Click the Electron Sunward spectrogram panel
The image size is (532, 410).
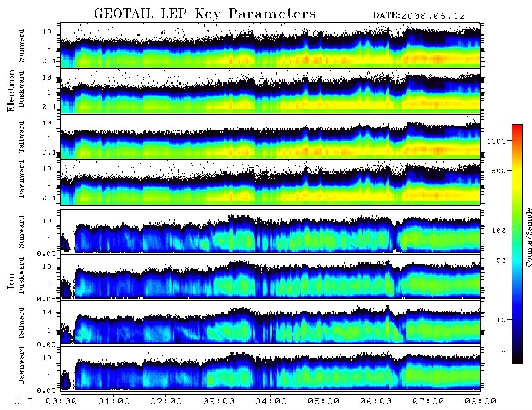tap(270, 46)
